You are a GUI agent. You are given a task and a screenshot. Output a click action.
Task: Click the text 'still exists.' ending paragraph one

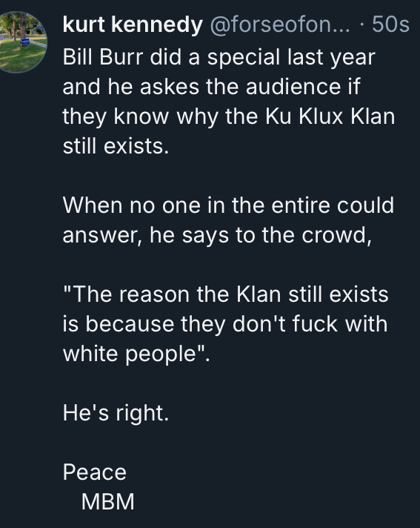point(116,146)
